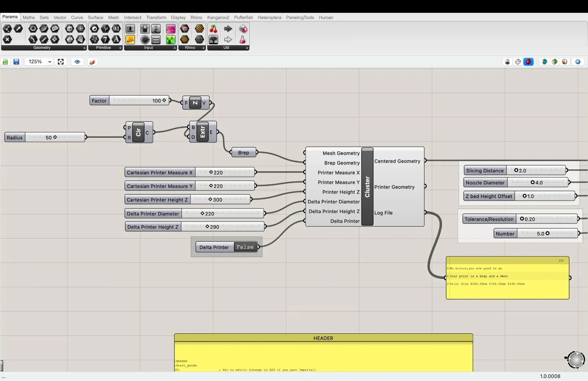The height and width of the screenshot is (381, 588).
Task: Select the orange spiral Rhino icon
Action: click(184, 39)
